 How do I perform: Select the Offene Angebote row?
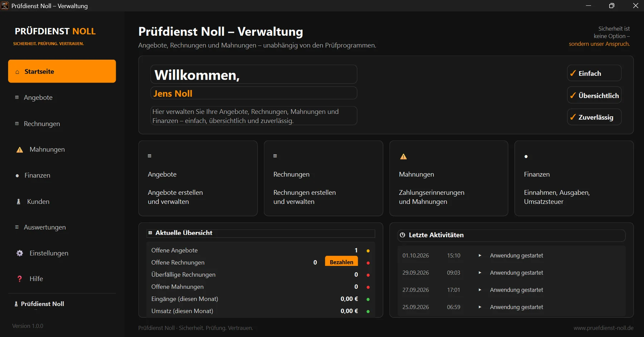261,250
